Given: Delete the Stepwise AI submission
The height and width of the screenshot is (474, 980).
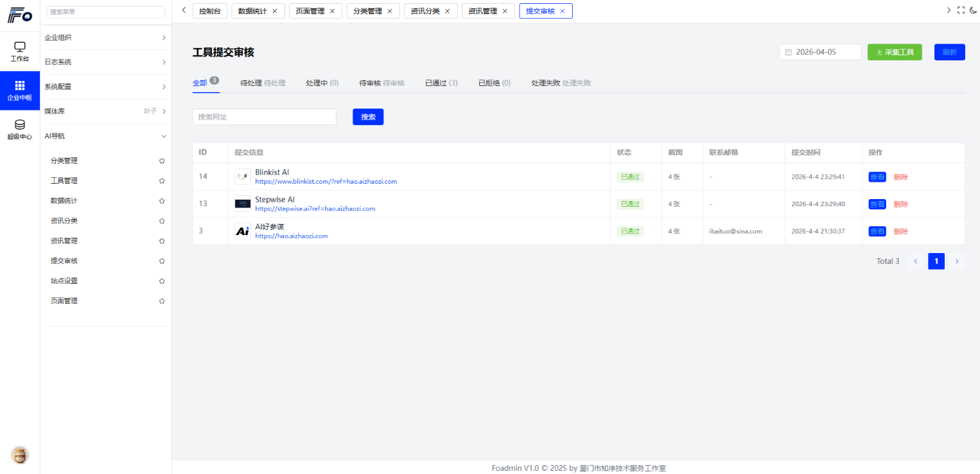Looking at the screenshot, I should [900, 204].
